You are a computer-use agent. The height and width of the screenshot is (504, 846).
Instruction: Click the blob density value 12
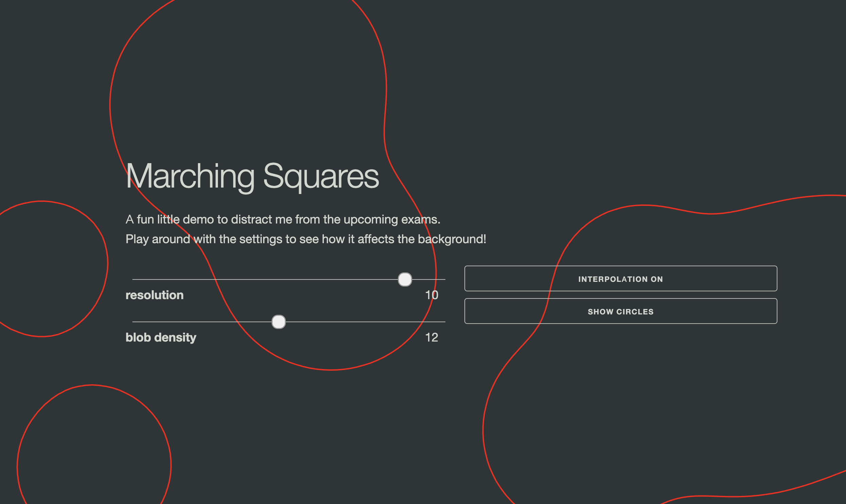pyautogui.click(x=431, y=337)
